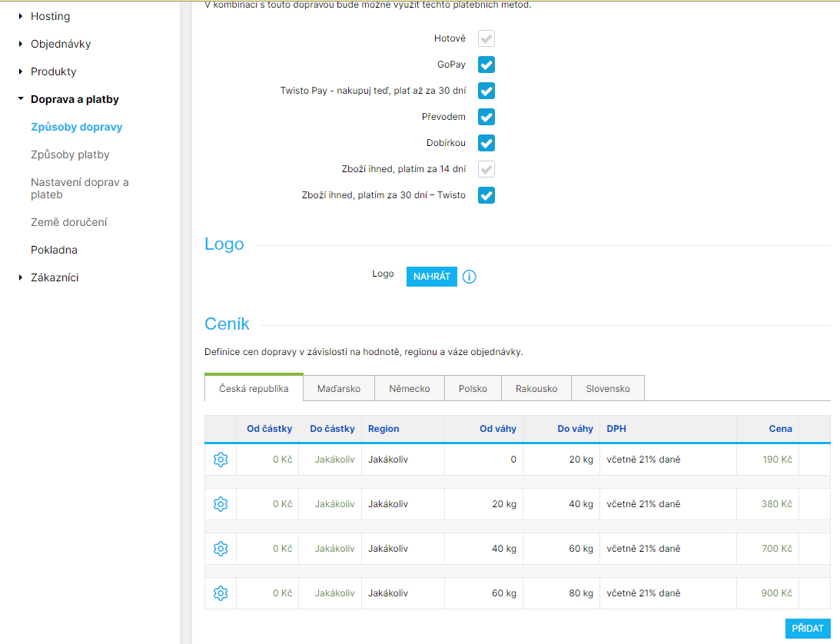Show info icon next to Nahrát
The width and height of the screenshot is (840, 644).
click(470, 277)
